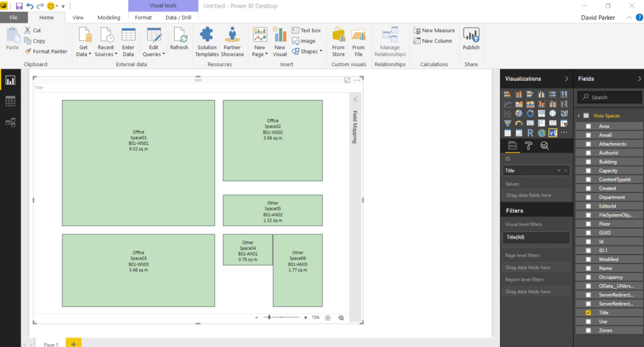Switch to Relationships view in left sidebar
The height and width of the screenshot is (347, 644).
[x=10, y=122]
